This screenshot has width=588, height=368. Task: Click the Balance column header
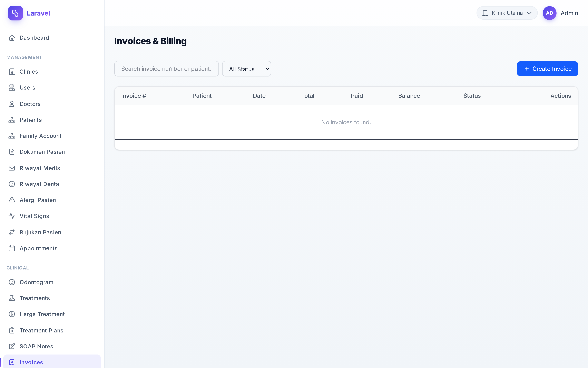pyautogui.click(x=409, y=96)
